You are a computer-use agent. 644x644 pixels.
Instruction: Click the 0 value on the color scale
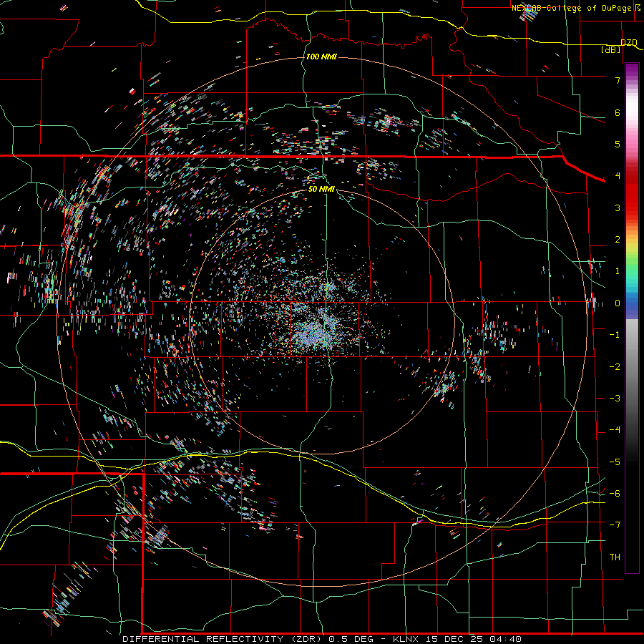618,303
